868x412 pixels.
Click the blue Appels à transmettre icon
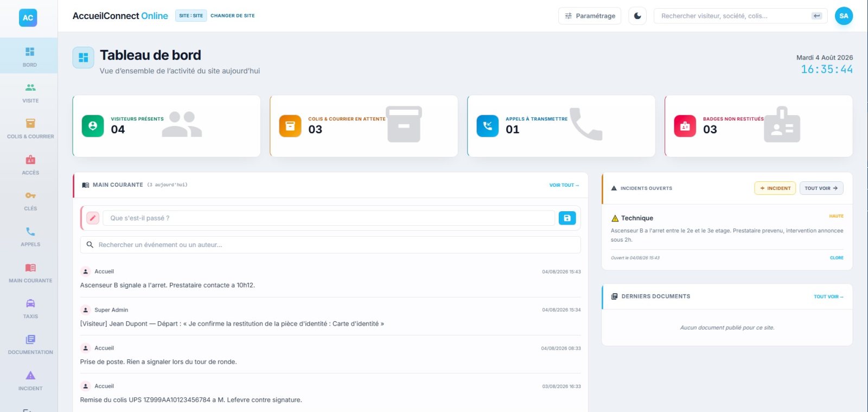tap(488, 126)
